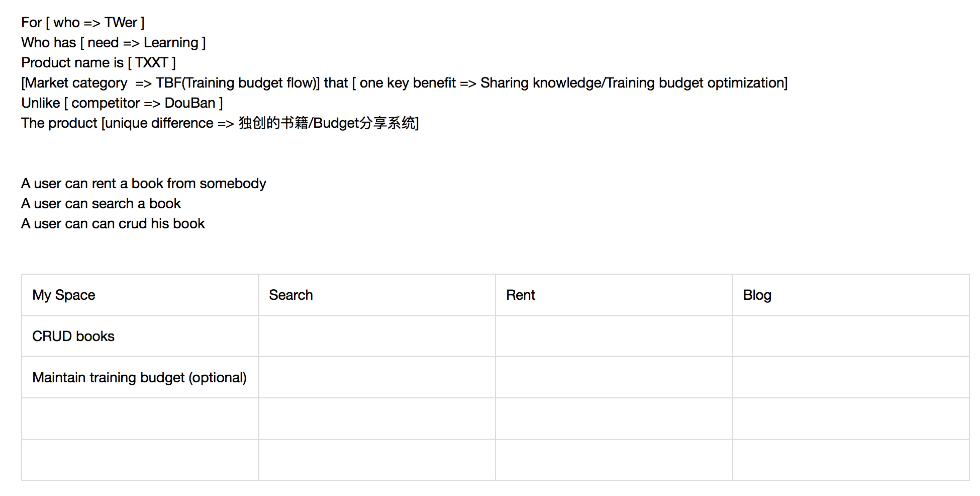
Task: Click the 'For [ who => TWer ]' line
Action: [x=83, y=23]
